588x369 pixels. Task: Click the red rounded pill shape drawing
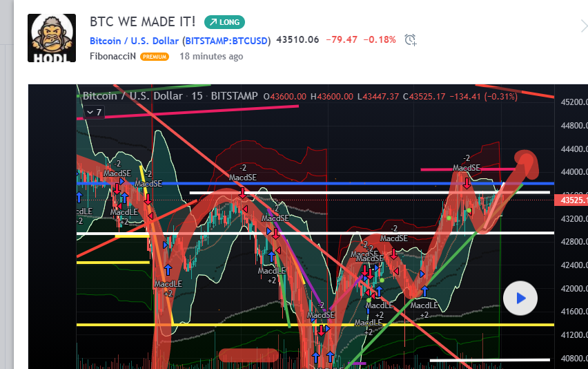(x=248, y=355)
